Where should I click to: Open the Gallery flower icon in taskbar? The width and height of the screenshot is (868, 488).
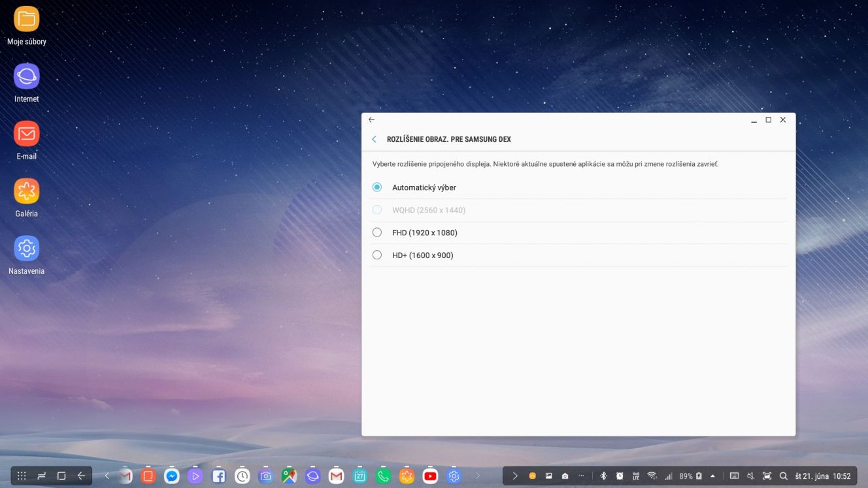click(x=407, y=476)
